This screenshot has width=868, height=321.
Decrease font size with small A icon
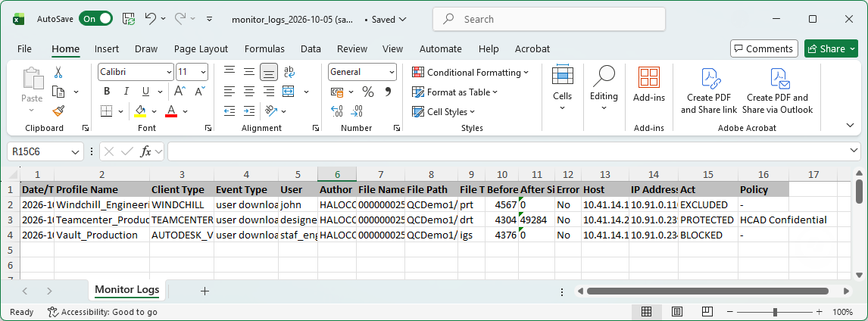(198, 92)
